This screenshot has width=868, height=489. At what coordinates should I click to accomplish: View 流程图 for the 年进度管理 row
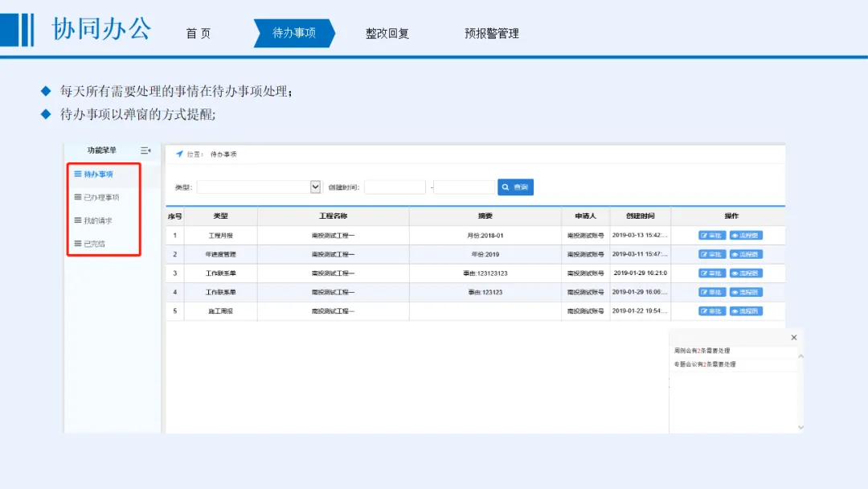(746, 254)
